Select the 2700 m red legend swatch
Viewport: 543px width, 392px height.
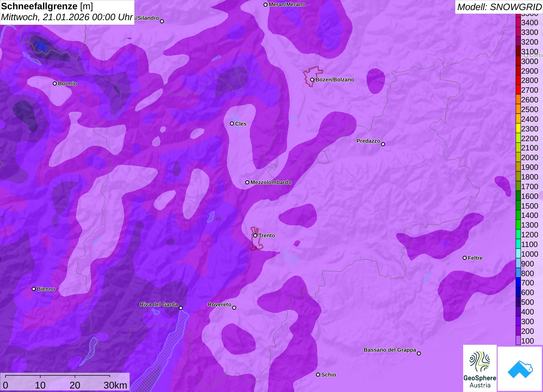pyautogui.click(x=518, y=90)
